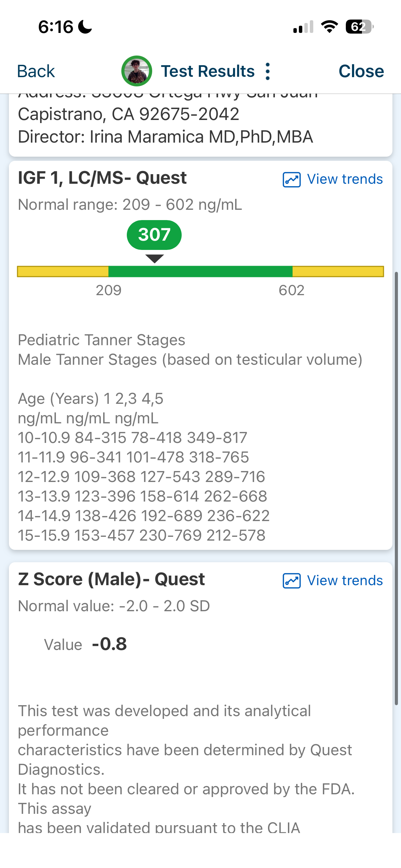The height and width of the screenshot is (868, 401).
Task: Open View trends for Z Score (Male)
Action: pos(344,581)
